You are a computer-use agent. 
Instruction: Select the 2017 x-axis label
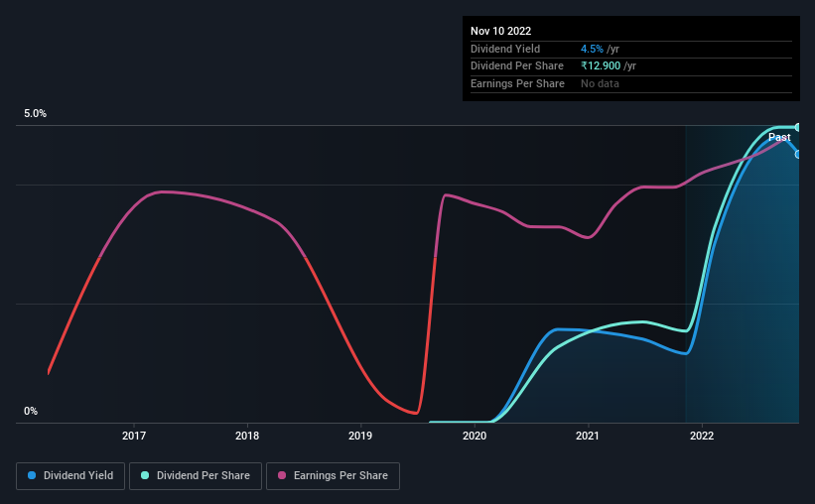(134, 436)
